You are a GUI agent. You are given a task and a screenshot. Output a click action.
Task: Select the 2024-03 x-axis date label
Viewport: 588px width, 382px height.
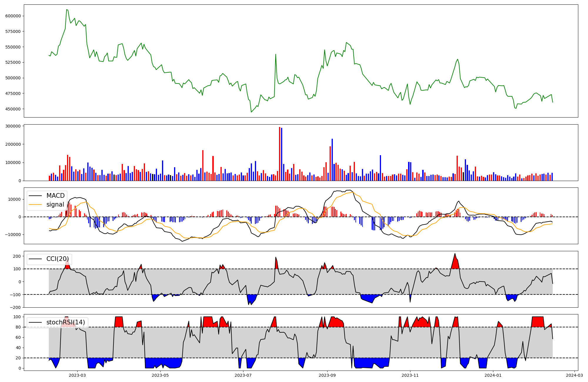coord(574,375)
